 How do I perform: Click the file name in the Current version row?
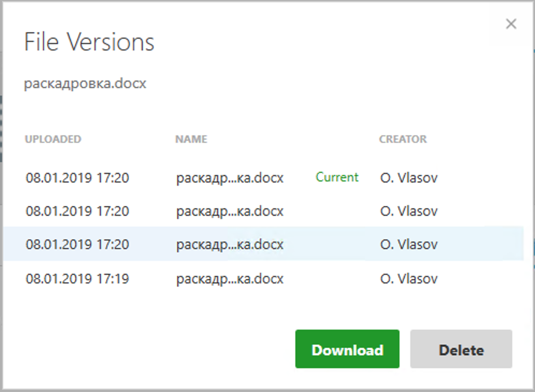coord(229,178)
